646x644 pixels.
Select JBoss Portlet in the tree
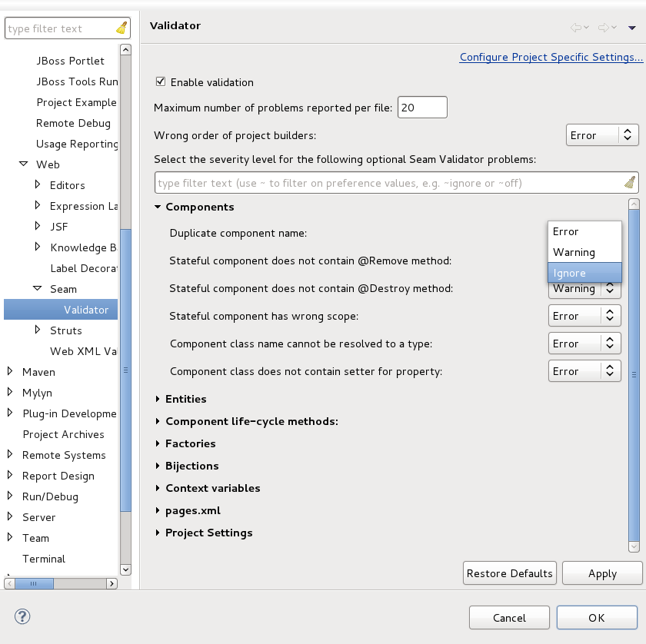point(70,61)
